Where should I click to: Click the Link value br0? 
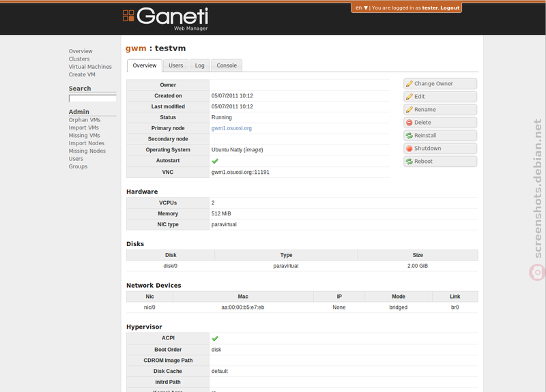(x=455, y=307)
